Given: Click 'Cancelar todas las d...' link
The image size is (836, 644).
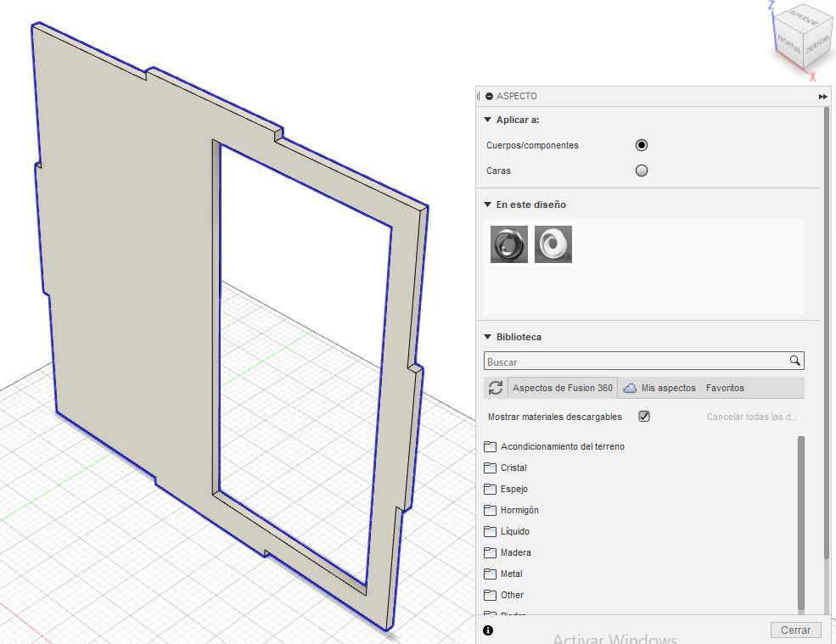Looking at the screenshot, I should 752,417.
